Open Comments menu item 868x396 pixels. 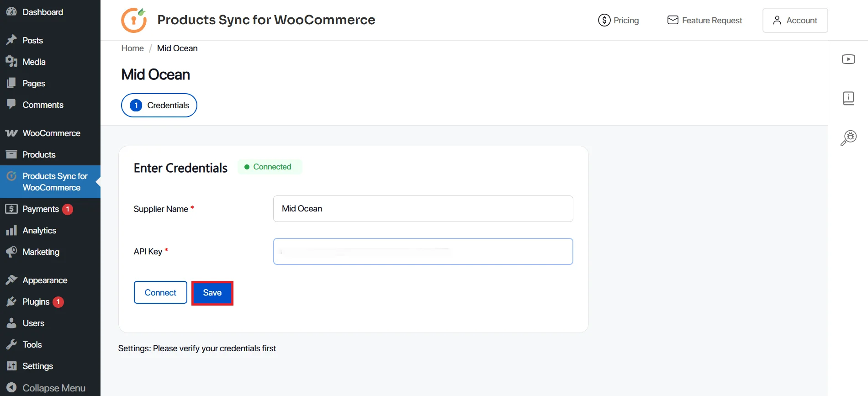50,105
